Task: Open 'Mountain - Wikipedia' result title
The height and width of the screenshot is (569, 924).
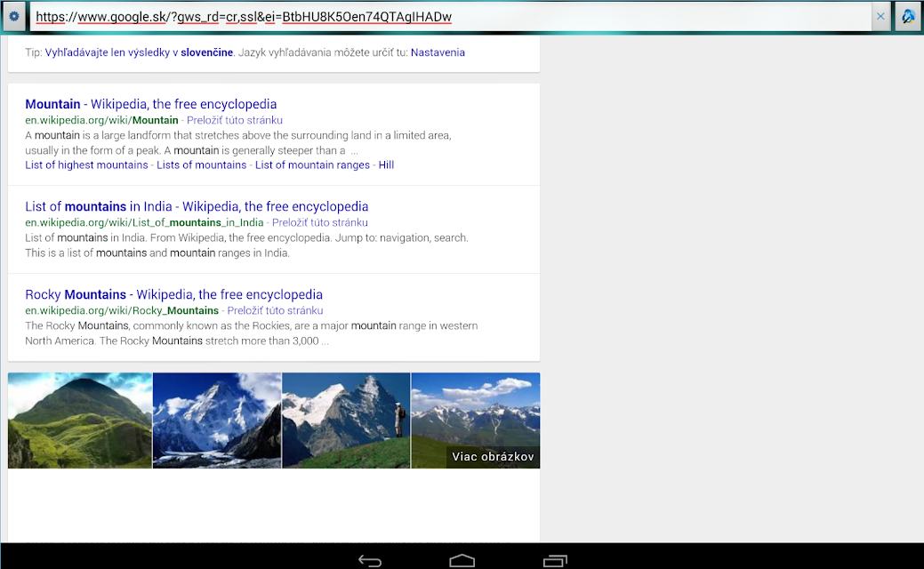Action: point(151,104)
